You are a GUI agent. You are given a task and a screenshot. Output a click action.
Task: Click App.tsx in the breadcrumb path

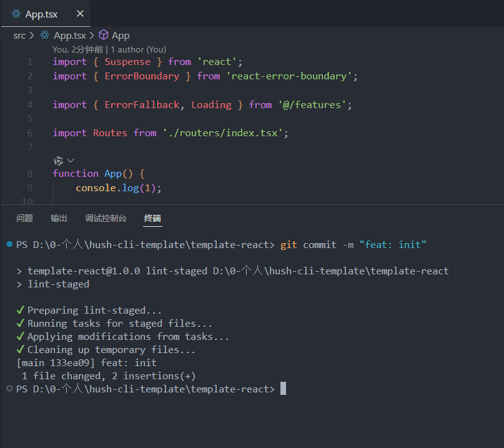[70, 36]
